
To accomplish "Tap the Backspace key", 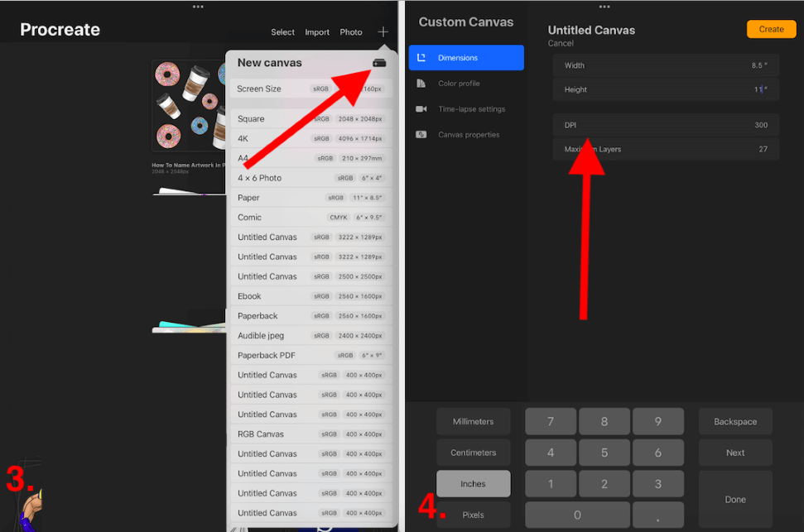I will point(735,421).
